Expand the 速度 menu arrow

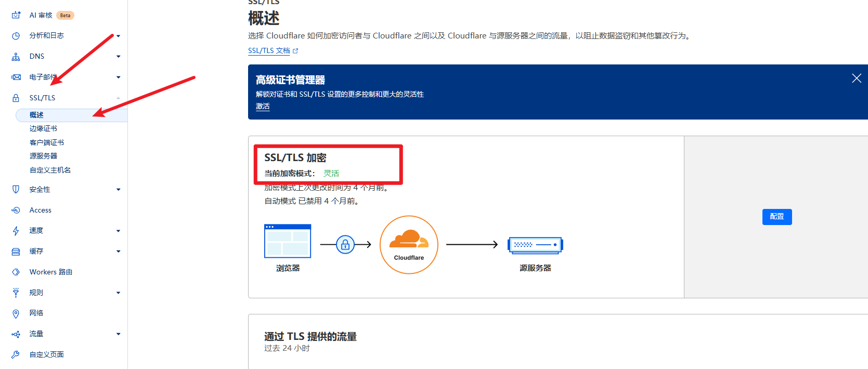pyautogui.click(x=119, y=231)
